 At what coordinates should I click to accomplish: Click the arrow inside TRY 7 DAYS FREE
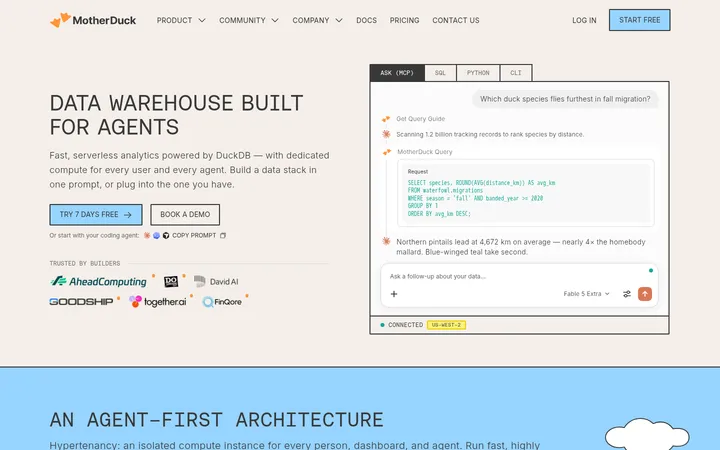(x=128, y=215)
